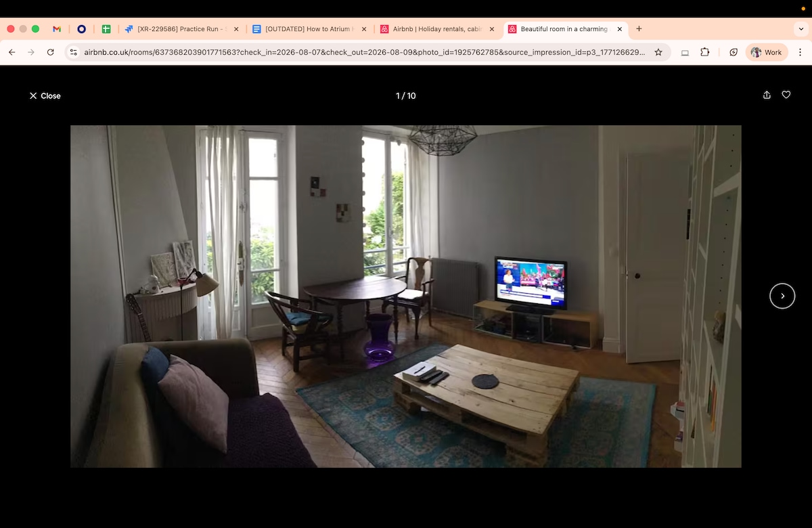812x528 pixels.
Task: Expand the tab search dropdown arrow
Action: [x=801, y=29]
